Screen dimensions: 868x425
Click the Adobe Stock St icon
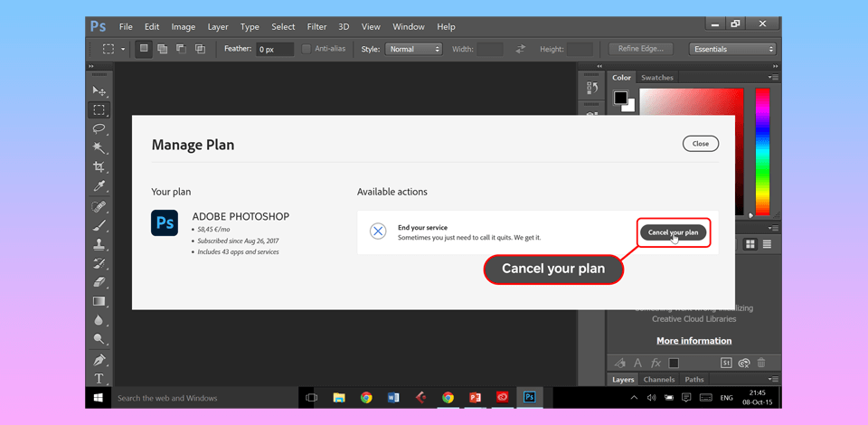[726, 363]
